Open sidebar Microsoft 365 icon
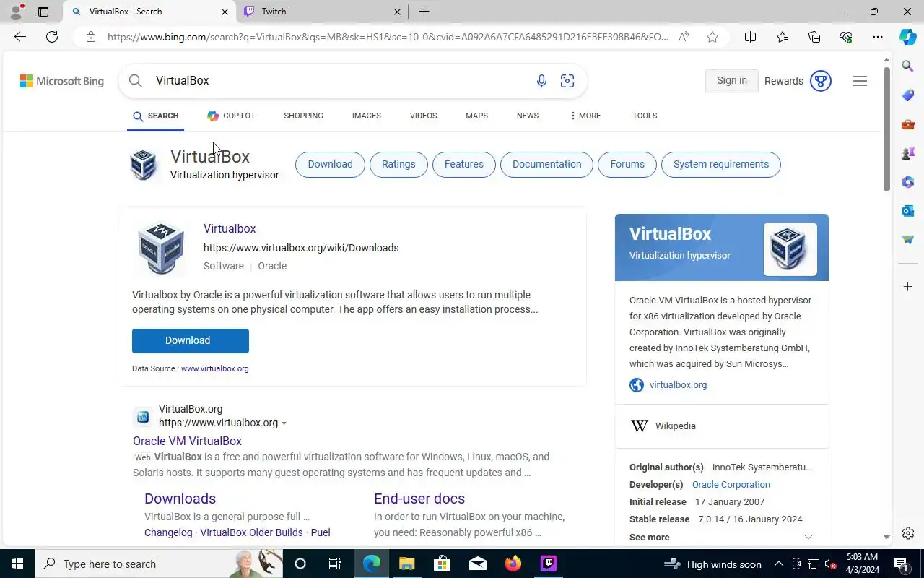The image size is (924, 578). [908, 182]
